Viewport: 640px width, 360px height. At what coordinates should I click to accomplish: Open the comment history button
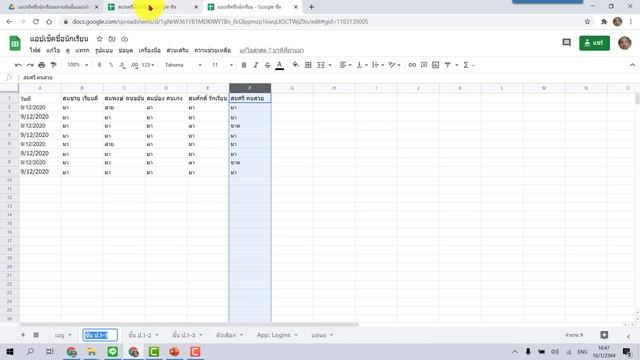point(567,42)
